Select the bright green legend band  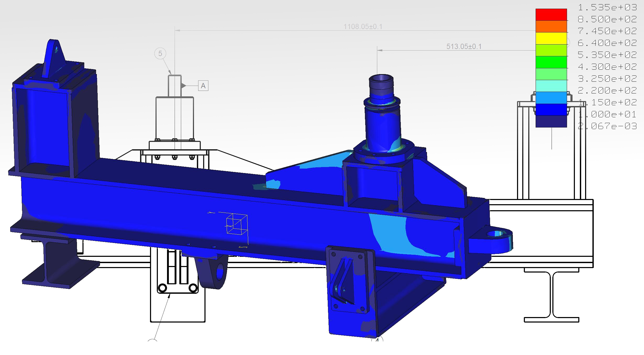tap(551, 62)
